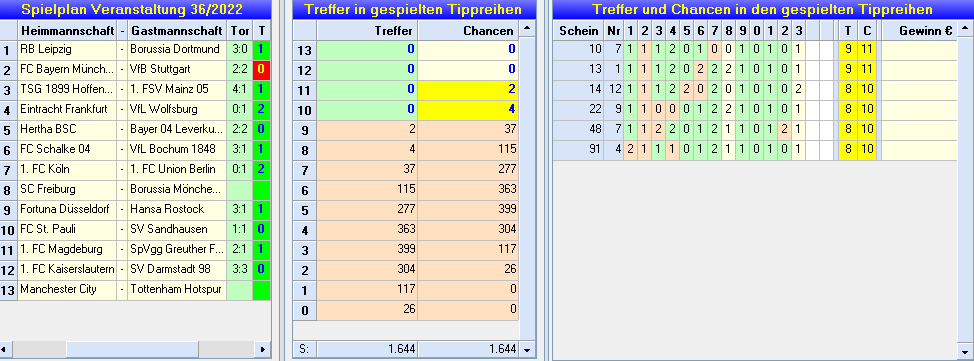The image size is (974, 361).
Task: Click the Gastmannschaft column header
Action: tap(177, 30)
